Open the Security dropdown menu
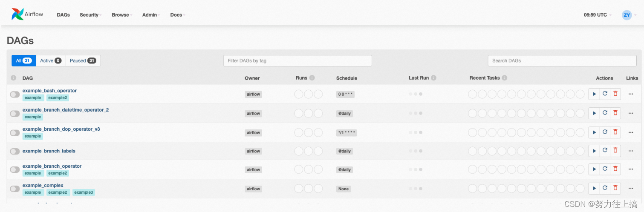Image resolution: width=644 pixels, height=212 pixels. [90, 15]
